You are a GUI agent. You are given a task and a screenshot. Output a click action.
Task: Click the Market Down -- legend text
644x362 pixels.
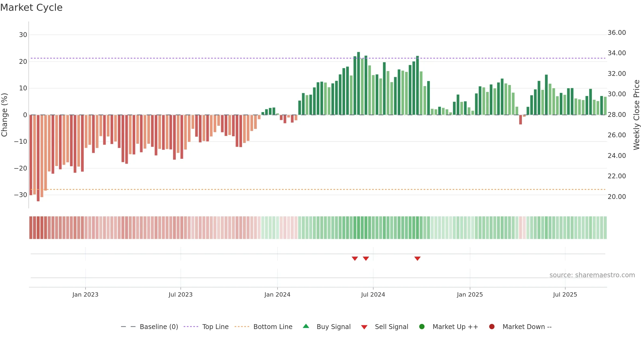(527, 327)
